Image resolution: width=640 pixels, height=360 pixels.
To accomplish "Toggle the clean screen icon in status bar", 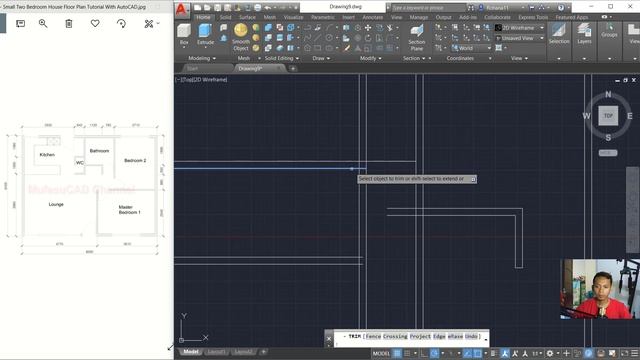I will [x=624, y=353].
